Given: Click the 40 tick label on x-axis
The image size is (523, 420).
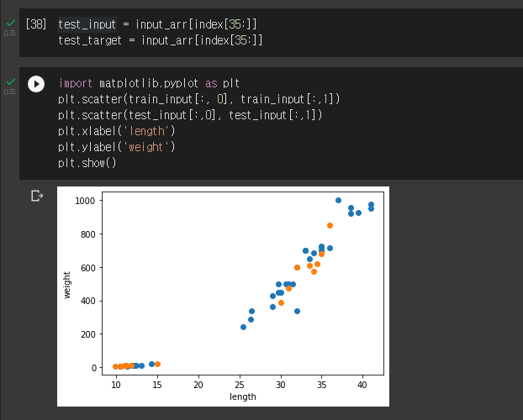Looking at the screenshot, I should click(x=362, y=385).
